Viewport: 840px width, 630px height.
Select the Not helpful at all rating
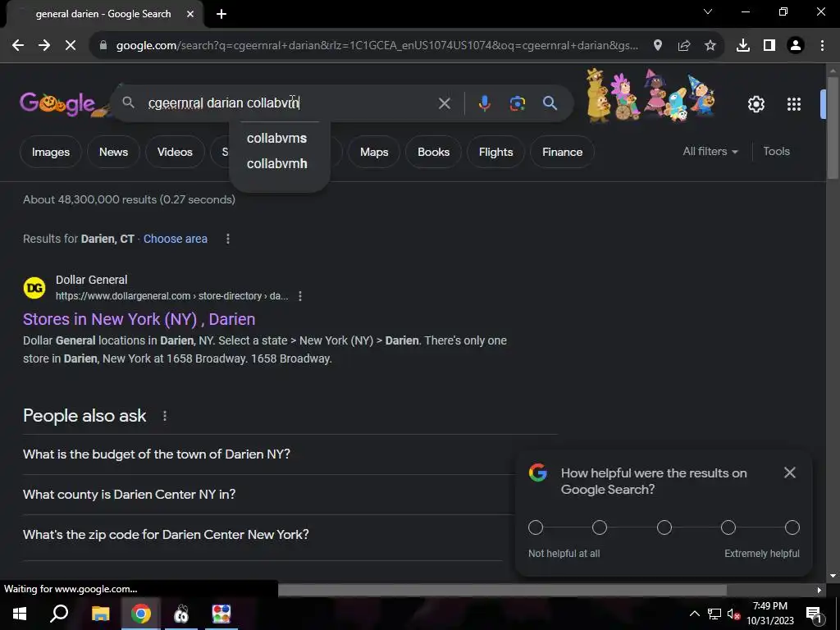tap(535, 527)
